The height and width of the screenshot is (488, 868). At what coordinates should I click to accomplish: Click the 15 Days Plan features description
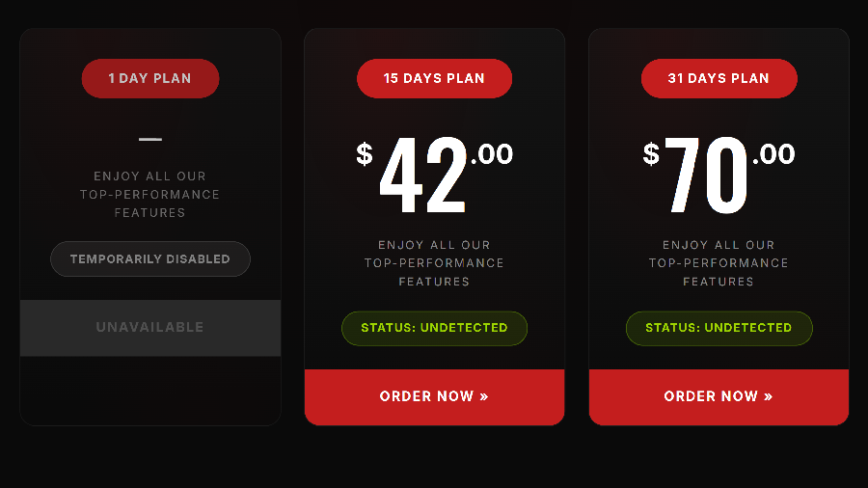[434, 263]
